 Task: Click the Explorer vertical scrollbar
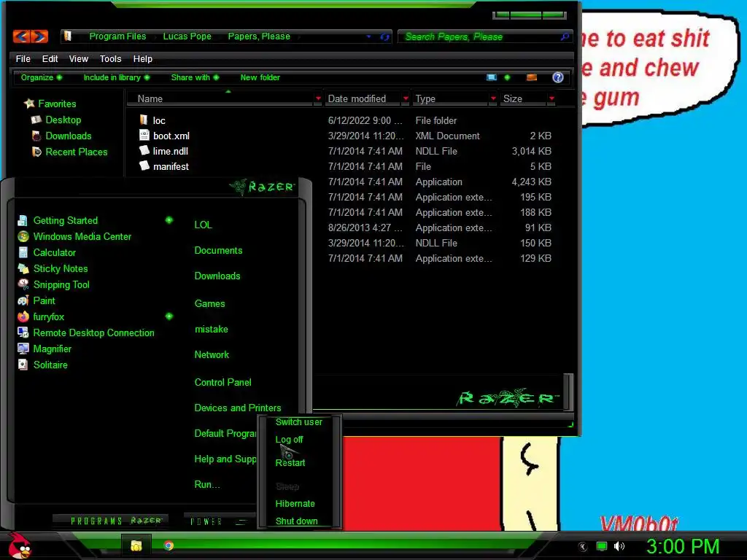pos(568,392)
